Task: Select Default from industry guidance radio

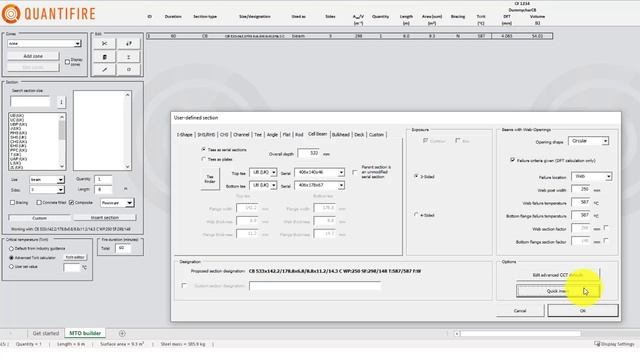Action: (11, 249)
